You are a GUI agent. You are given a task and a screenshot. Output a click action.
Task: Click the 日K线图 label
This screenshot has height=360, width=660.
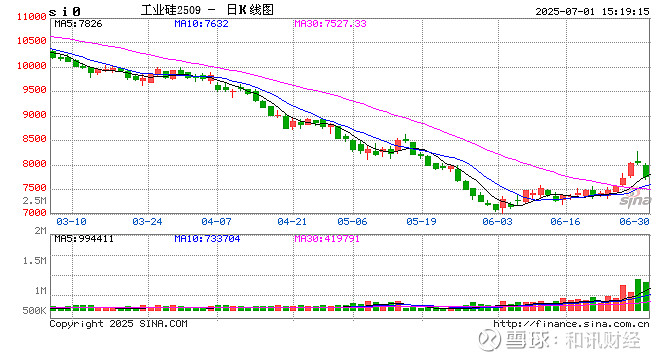[x=250, y=9]
